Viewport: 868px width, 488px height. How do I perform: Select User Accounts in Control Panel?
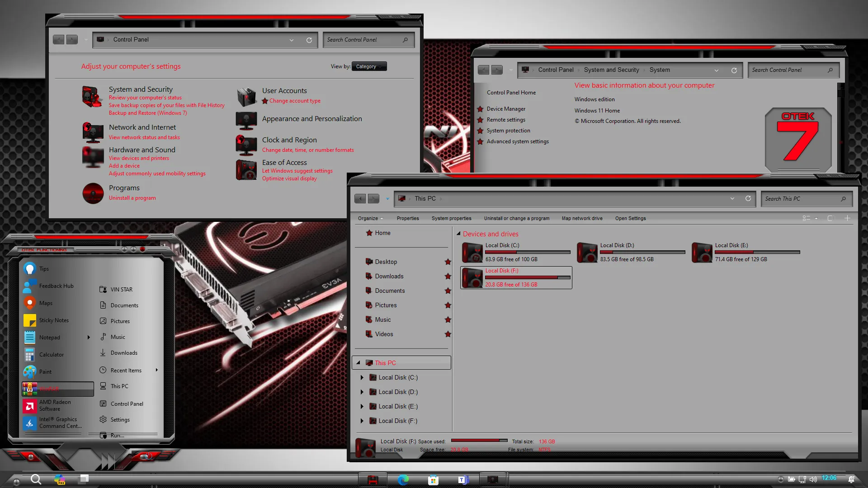point(285,90)
